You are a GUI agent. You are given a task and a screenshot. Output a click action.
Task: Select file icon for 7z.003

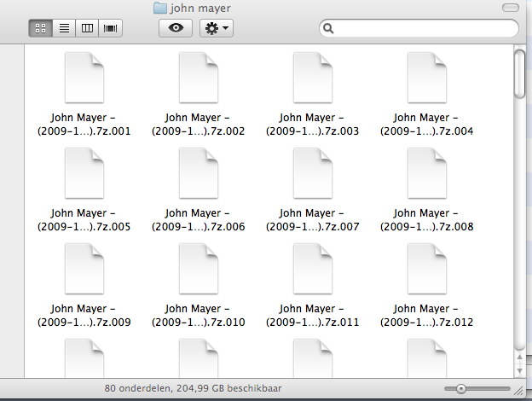pos(313,78)
